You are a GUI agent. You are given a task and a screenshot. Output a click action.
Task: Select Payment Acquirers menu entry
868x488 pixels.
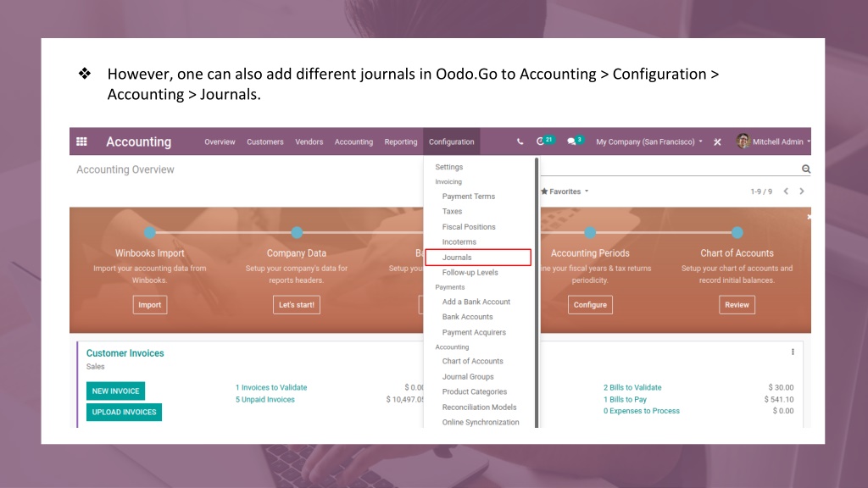(x=474, y=332)
